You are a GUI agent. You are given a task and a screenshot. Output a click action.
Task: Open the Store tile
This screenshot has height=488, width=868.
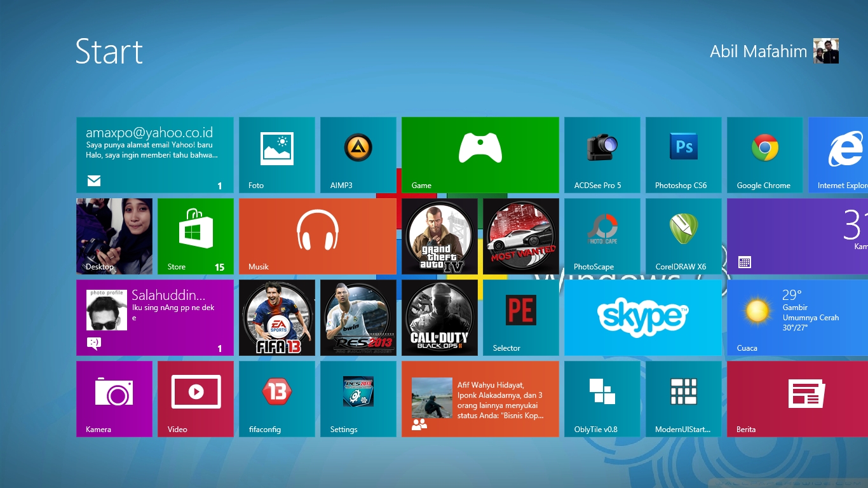pos(196,236)
